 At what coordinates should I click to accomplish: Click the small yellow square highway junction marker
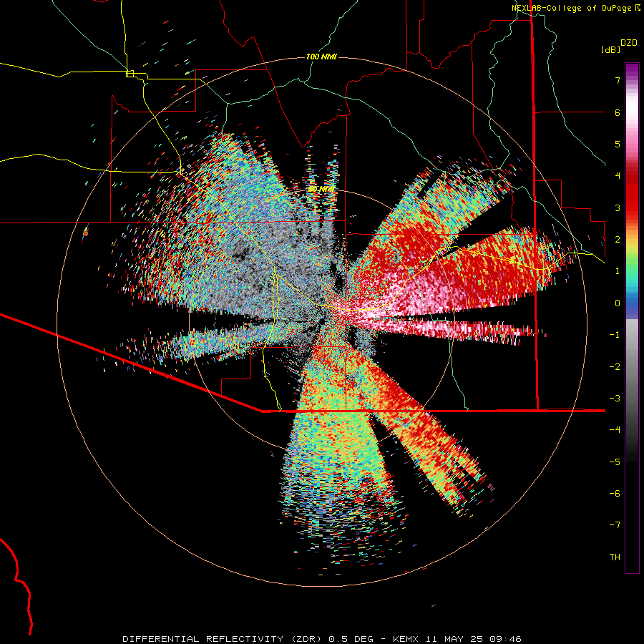(x=130, y=74)
